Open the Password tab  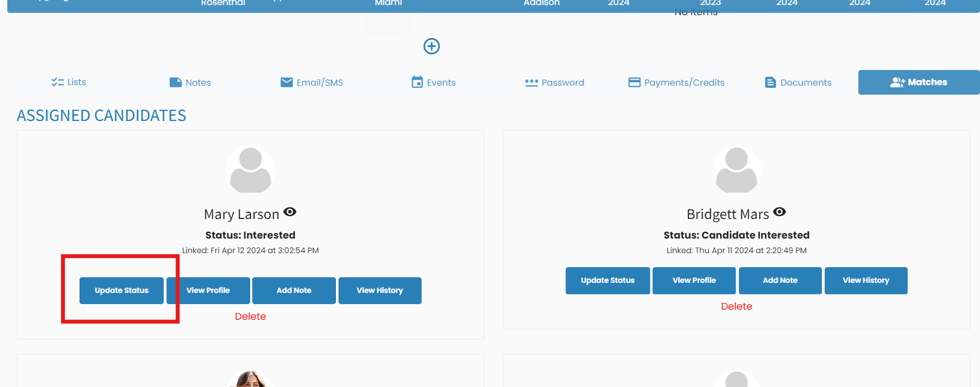click(554, 82)
